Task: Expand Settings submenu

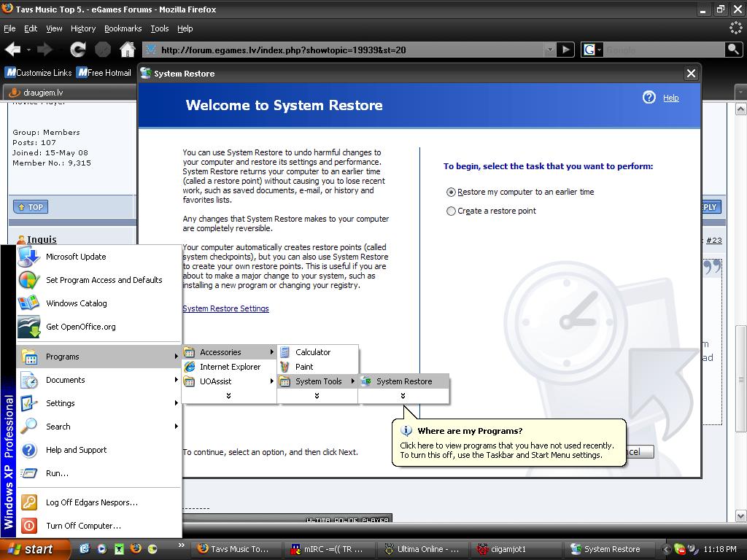Action: coord(99,403)
